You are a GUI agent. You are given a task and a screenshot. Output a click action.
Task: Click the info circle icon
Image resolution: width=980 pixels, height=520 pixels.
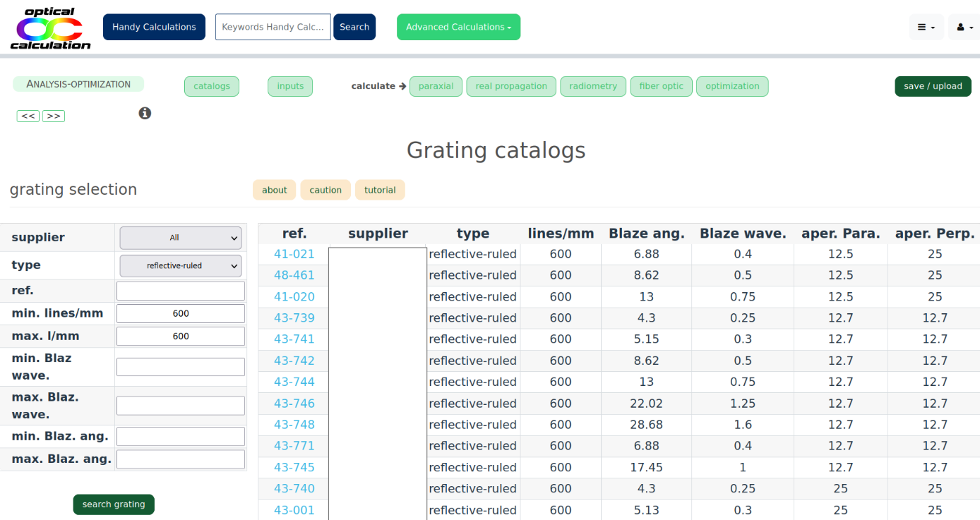click(145, 113)
